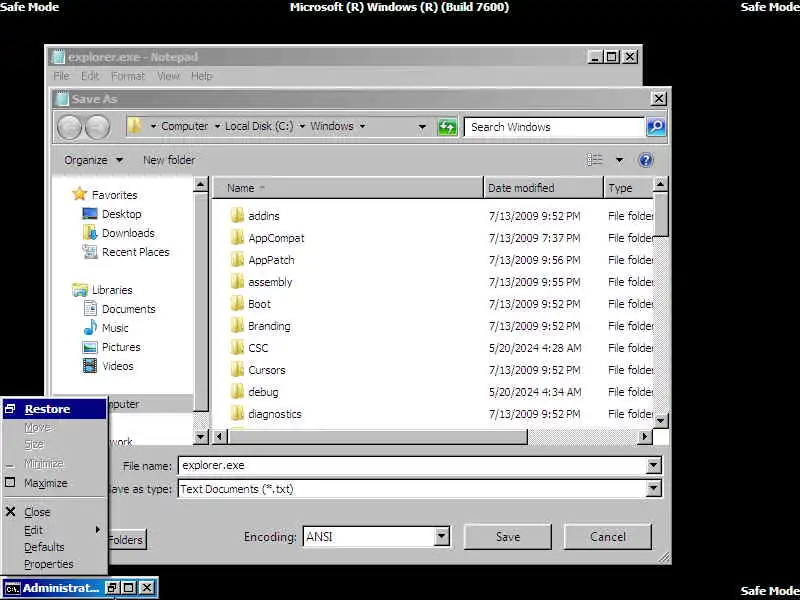Click the Music note icon
Image resolution: width=800 pixels, height=600 pixels.
(x=90, y=328)
